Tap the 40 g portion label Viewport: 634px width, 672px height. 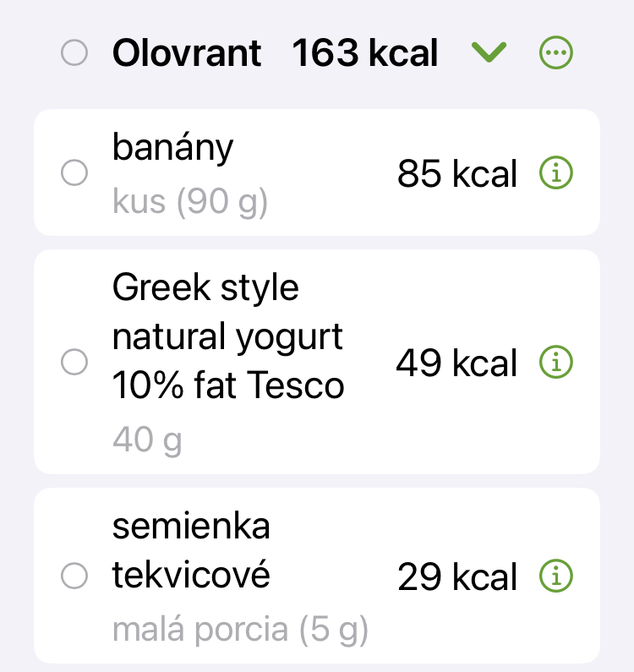point(146,440)
